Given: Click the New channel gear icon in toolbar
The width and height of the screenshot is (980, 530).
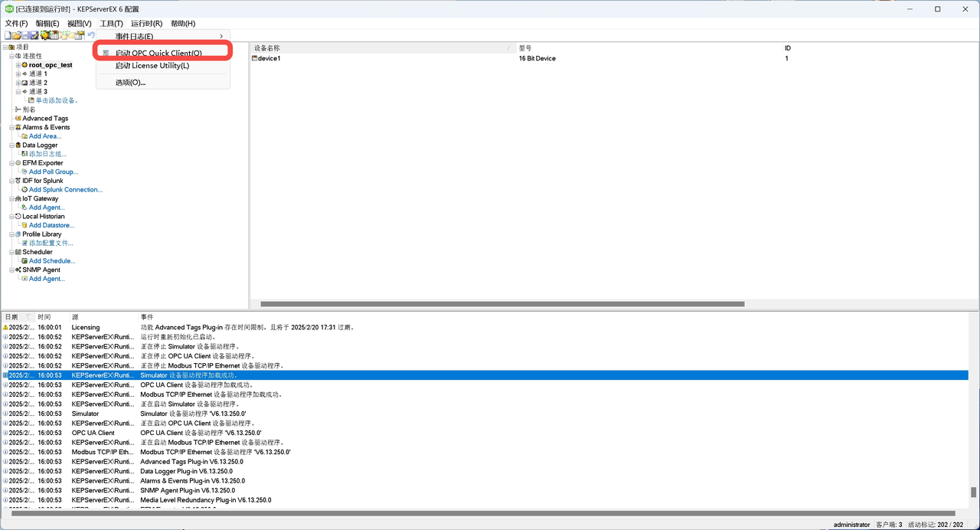Looking at the screenshot, I should 44,36.
